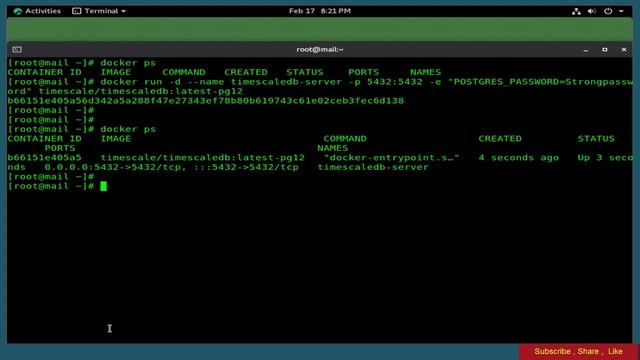The width and height of the screenshot is (640, 360).
Task: Open the volume speaker icon
Action: click(x=591, y=11)
